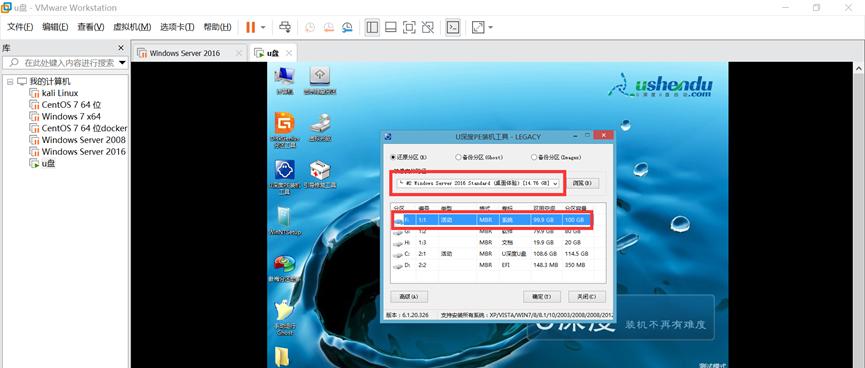The width and height of the screenshot is (865, 368).
Task: Select the 备份分区 (Imagex) radio button
Action: (556, 157)
